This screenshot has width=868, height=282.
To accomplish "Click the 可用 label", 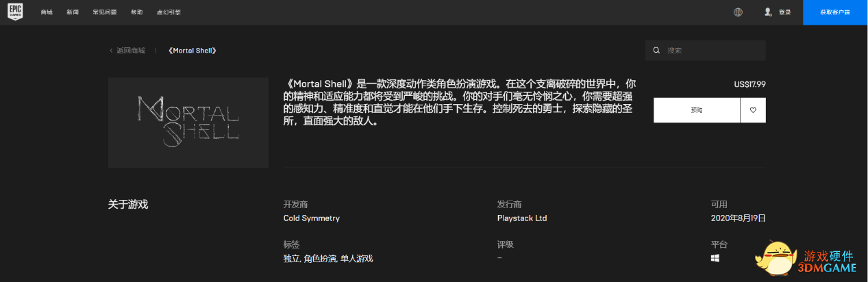I will (719, 204).
